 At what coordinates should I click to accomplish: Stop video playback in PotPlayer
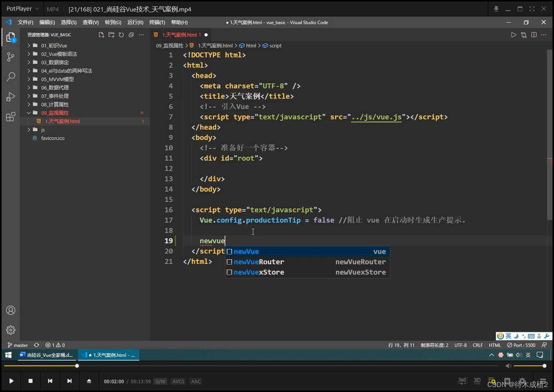pyautogui.click(x=31, y=381)
